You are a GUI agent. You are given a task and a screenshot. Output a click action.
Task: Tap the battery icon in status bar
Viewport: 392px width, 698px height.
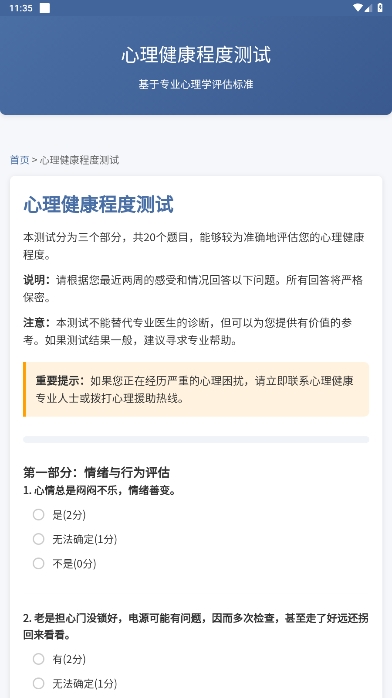(380, 8)
